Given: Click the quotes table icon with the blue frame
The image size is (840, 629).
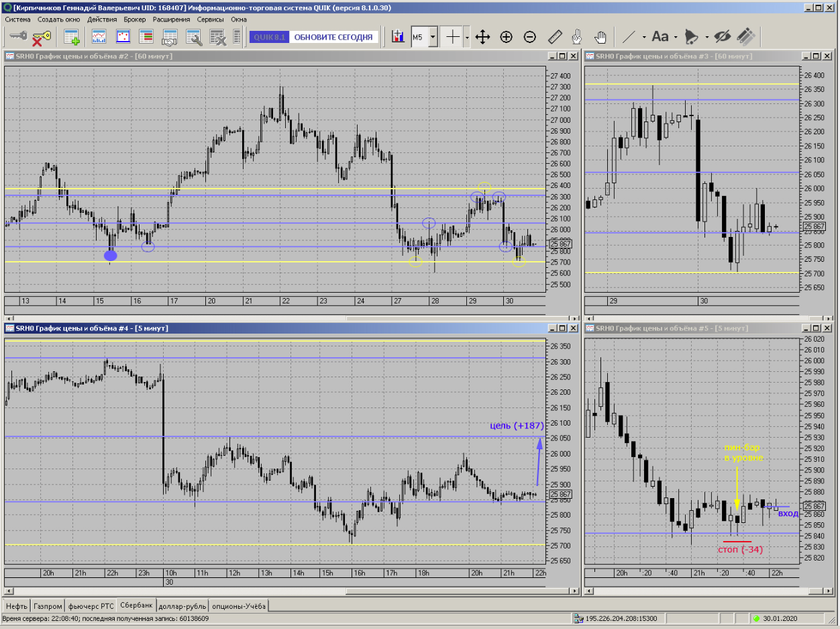Looking at the screenshot, I should click(123, 37).
